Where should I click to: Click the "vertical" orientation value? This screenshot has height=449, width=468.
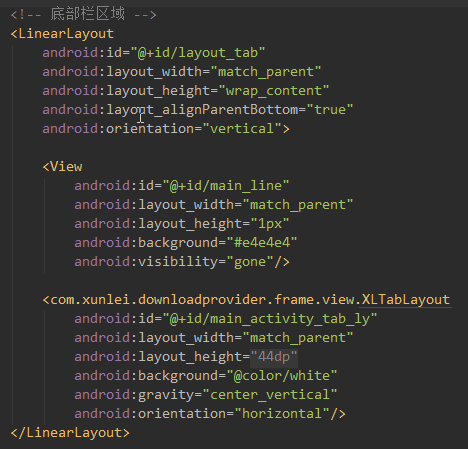coord(242,129)
